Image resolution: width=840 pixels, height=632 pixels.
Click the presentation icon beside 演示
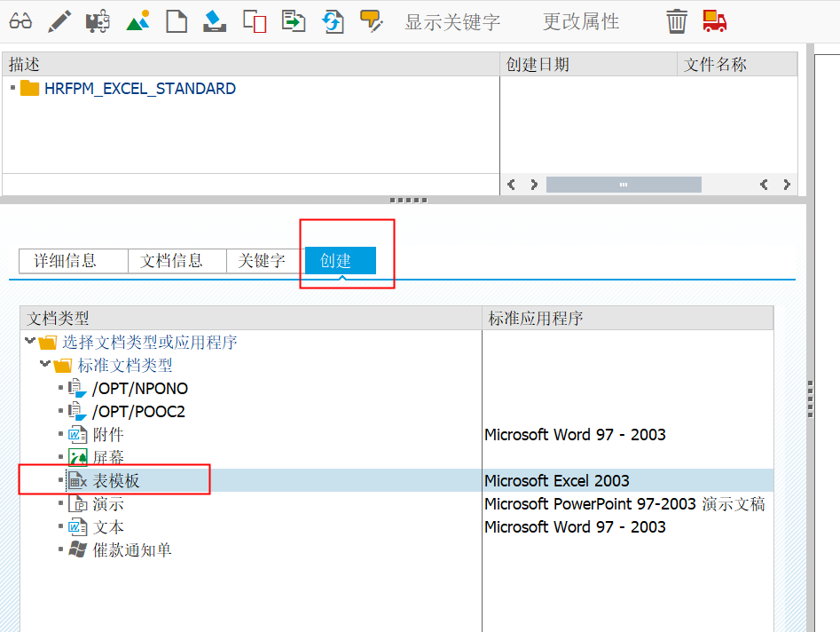(77, 503)
